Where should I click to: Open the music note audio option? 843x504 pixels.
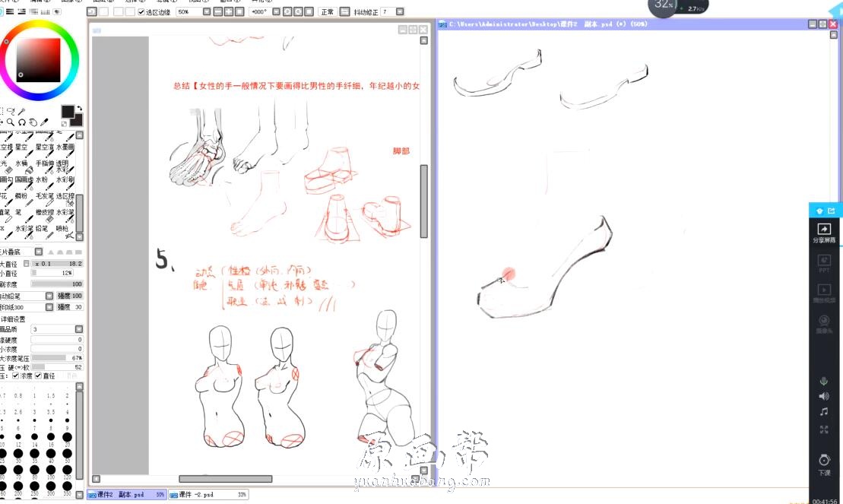tap(824, 412)
